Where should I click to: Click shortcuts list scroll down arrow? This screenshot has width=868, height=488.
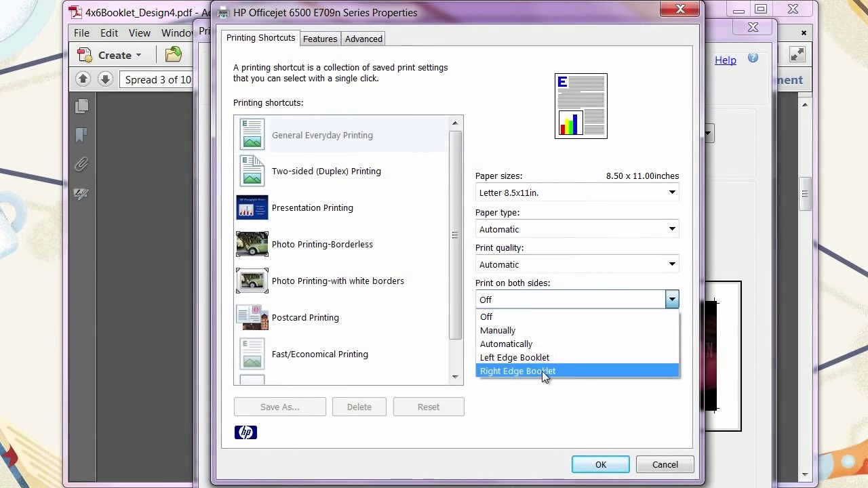point(455,377)
